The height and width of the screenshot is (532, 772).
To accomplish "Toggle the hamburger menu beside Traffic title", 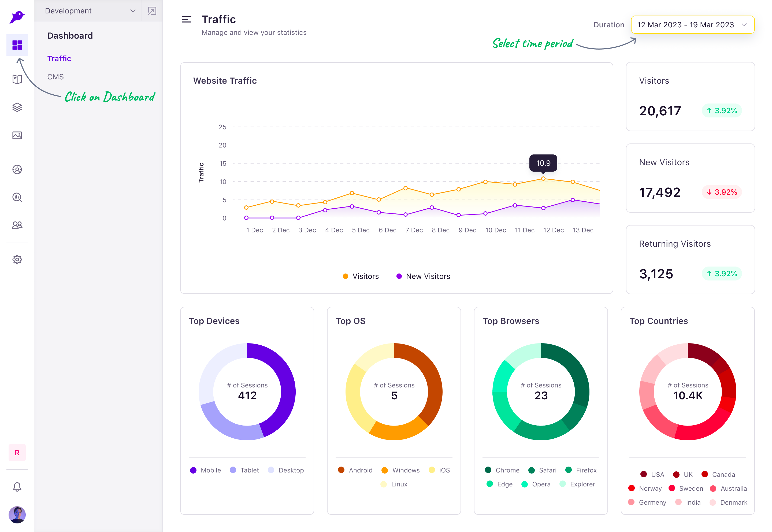I will pos(186,19).
